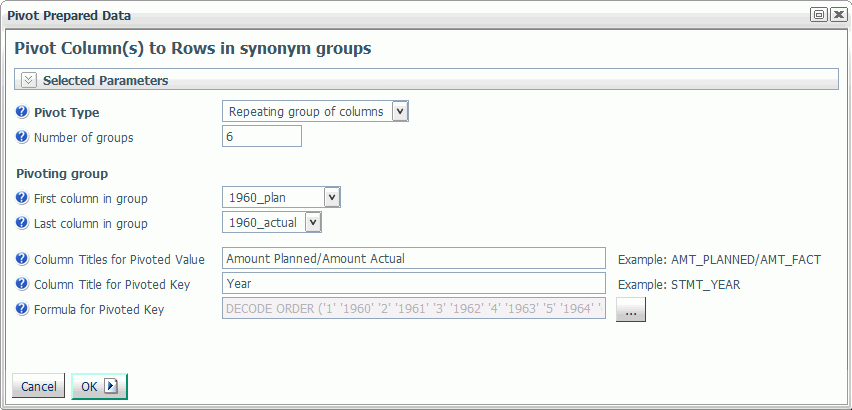Expand the Selected Parameters section chevron
The width and height of the screenshot is (852, 410).
coord(29,80)
